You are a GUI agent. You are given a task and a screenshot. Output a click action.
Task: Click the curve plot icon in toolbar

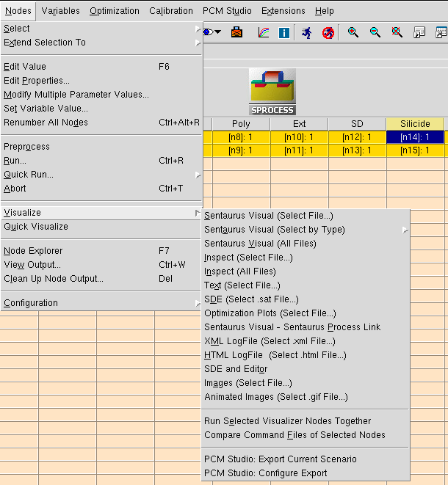264,32
